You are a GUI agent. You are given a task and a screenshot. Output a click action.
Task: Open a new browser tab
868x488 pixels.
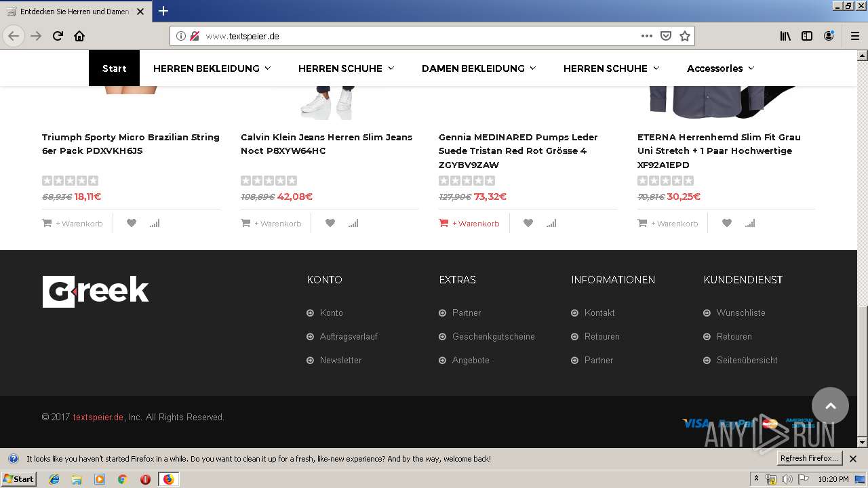pos(163,11)
